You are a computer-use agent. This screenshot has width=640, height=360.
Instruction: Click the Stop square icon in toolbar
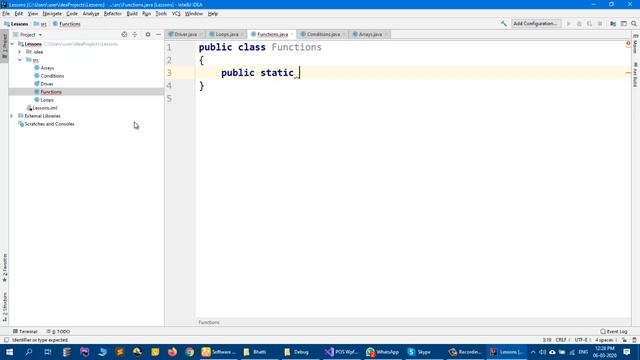tap(600, 24)
